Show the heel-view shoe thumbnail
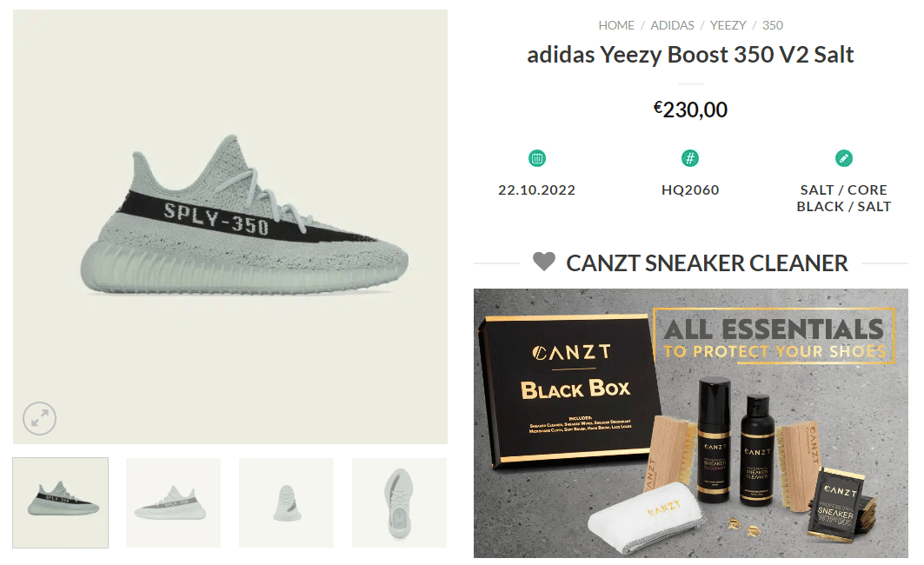This screenshot has height=565, width=924. pos(286,502)
